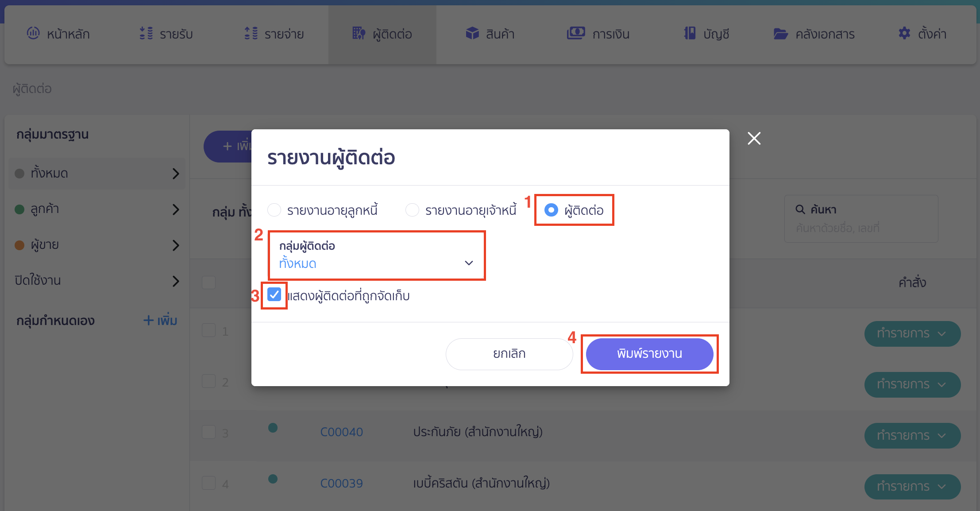Open contact C00039 link
The height and width of the screenshot is (511, 980).
tap(341, 483)
